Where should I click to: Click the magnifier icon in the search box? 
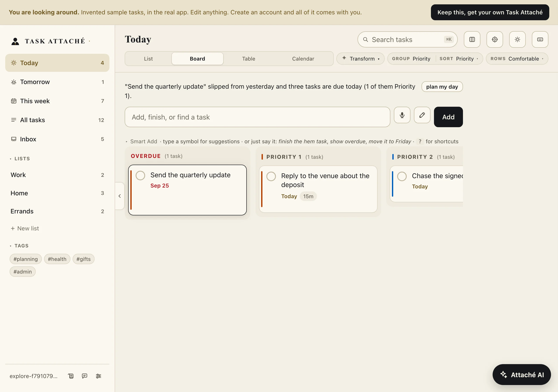pos(365,39)
